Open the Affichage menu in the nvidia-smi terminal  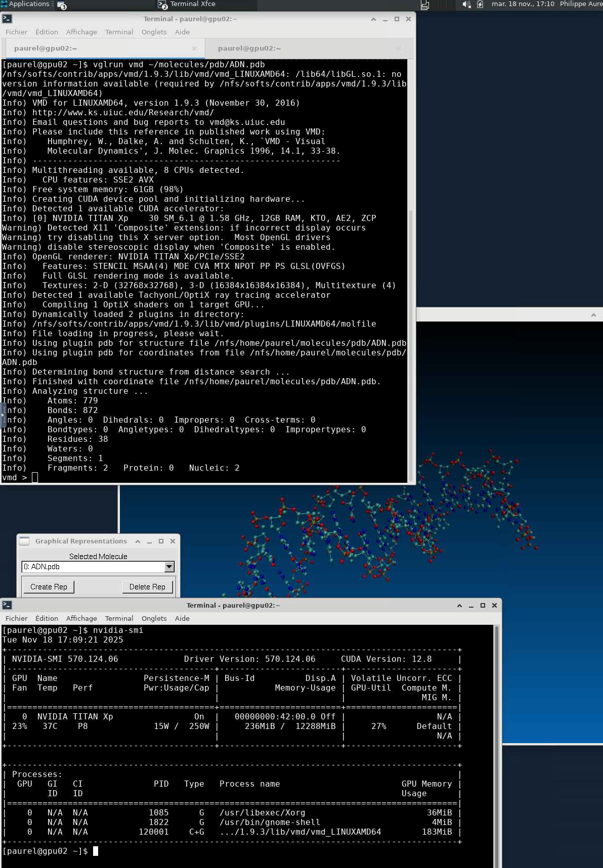(x=81, y=618)
